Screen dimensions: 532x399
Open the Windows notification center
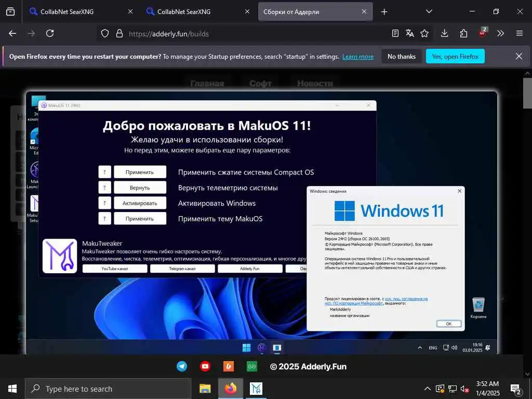(x=516, y=389)
